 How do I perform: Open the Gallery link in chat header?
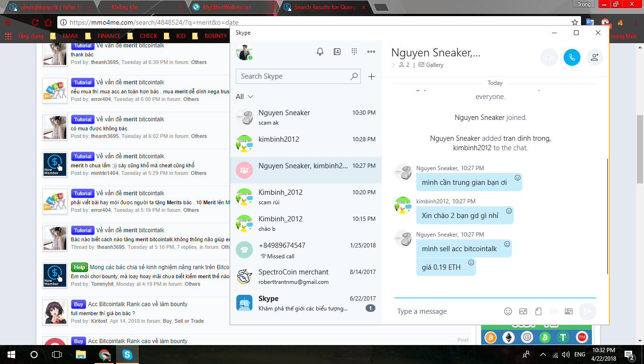coord(431,65)
